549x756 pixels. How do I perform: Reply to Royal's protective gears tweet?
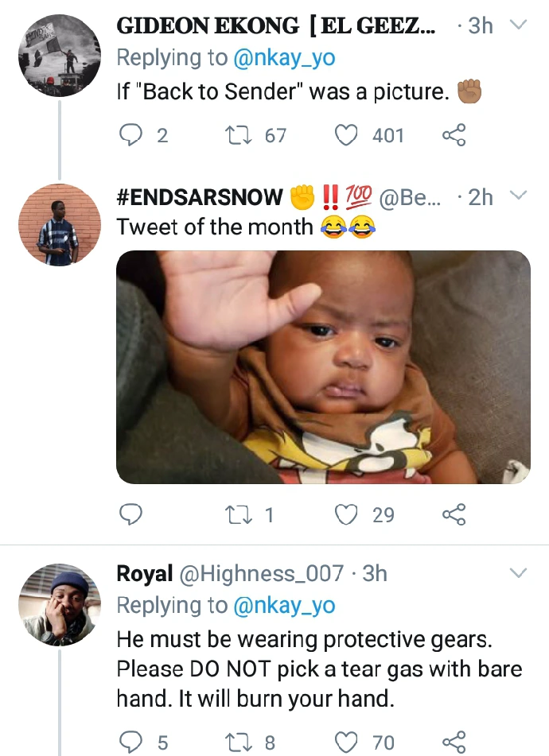(130, 742)
